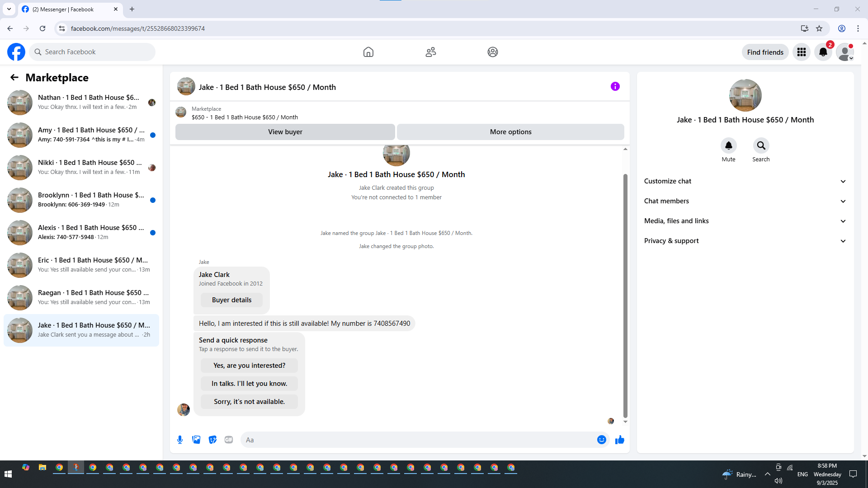
Task: Record a voice clip with the microphone
Action: pos(180,440)
